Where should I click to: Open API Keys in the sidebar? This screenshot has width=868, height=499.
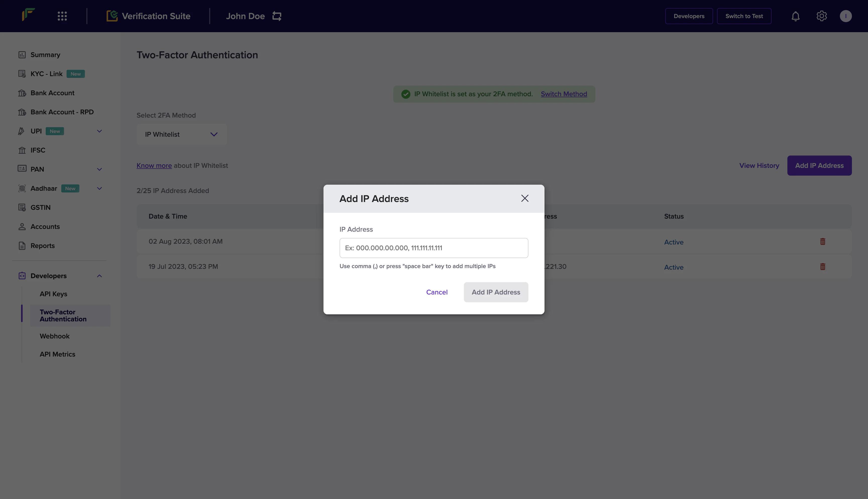(x=53, y=294)
